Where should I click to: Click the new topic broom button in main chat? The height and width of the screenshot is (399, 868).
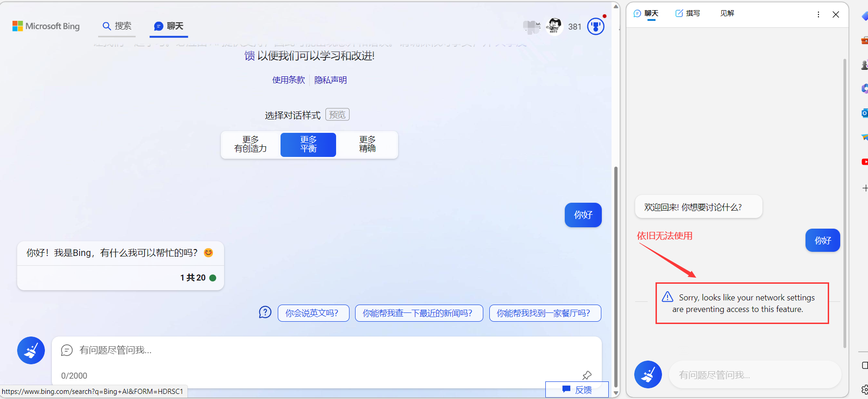point(31,350)
